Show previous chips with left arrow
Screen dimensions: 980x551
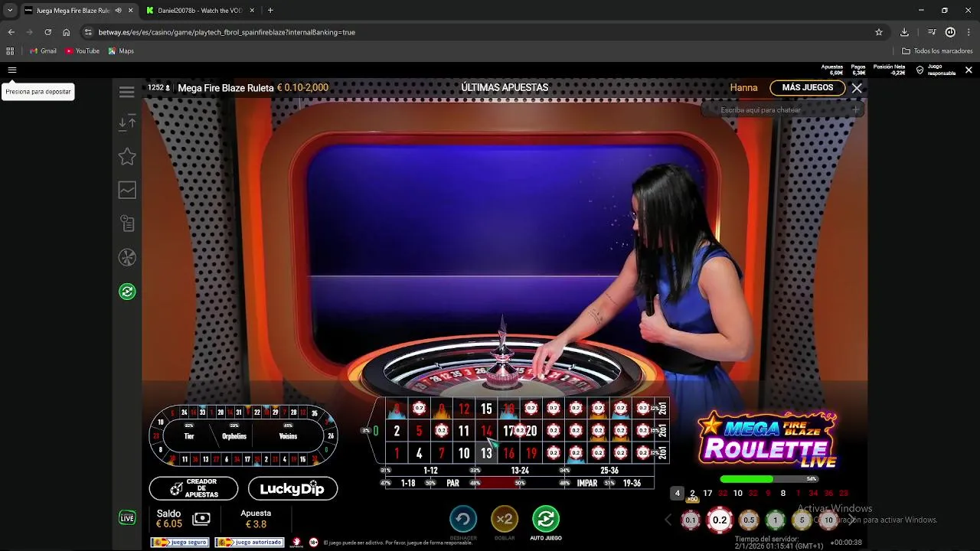tap(668, 520)
